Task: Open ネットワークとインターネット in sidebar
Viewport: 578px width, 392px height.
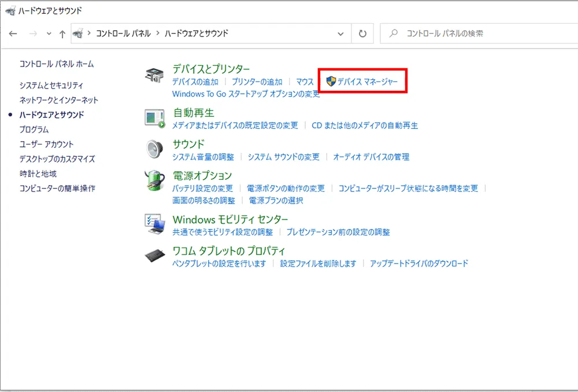Action: point(58,100)
